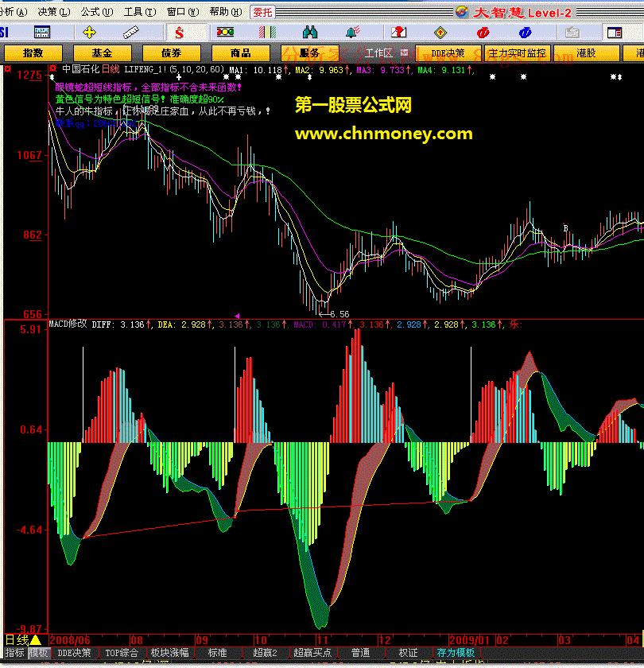
Task: Click the red-green striped bars icon
Action: tap(267, 32)
